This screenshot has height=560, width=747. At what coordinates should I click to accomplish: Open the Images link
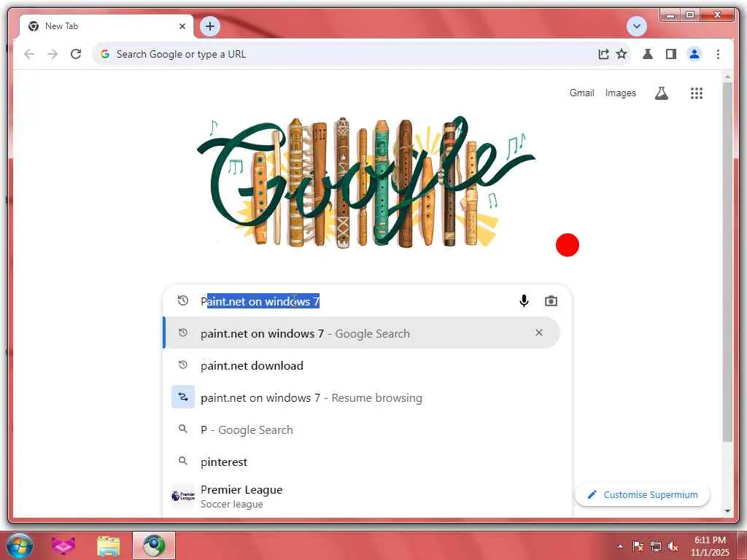(620, 93)
